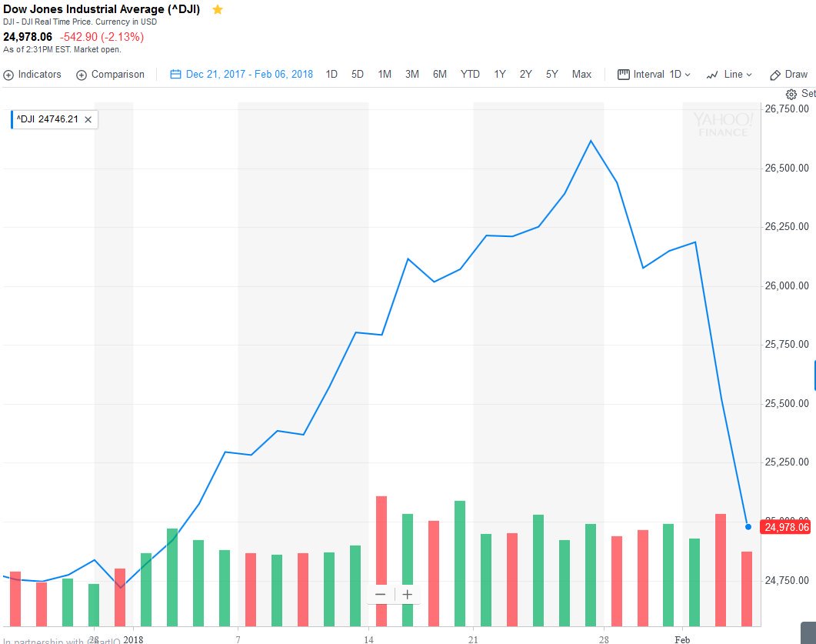The image size is (816, 644).
Task: Click the ^DJI 24746.21 legend label
Action: 48,119
